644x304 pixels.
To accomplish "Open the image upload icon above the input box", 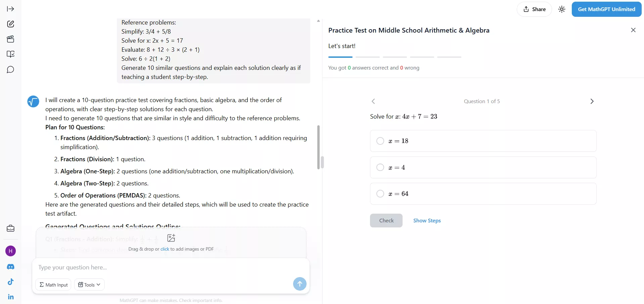I will coord(171,238).
